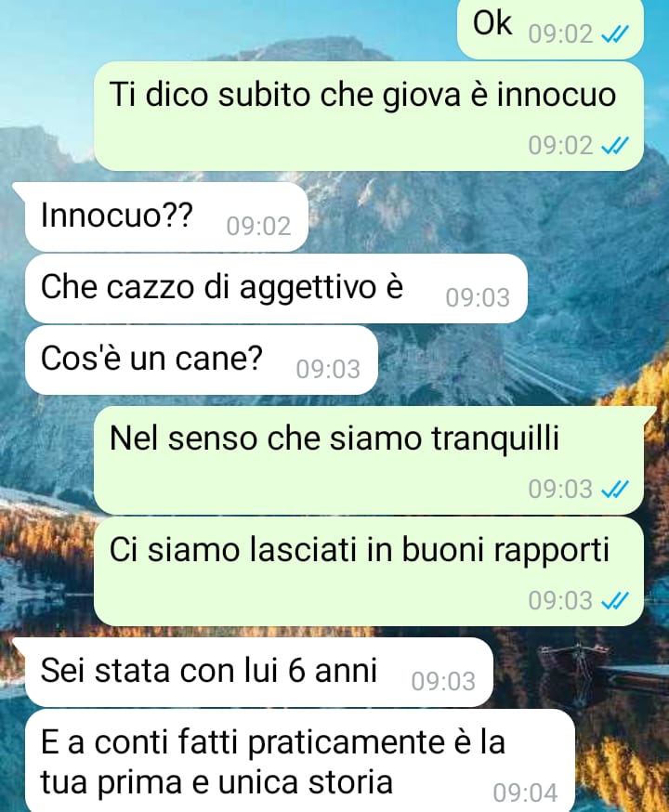
Task: Select the 'Cos'è un cane?' message
Action: (x=202, y=360)
